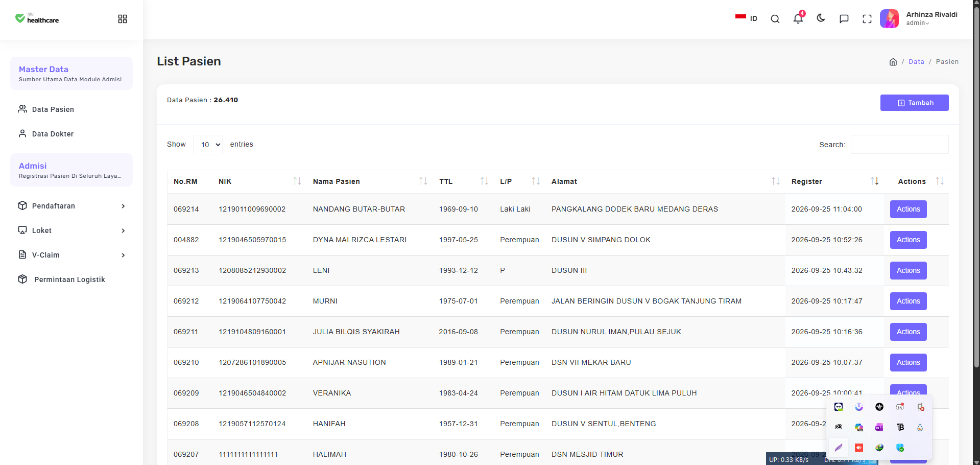Click the home breadcrumb icon
Screen dimensions: 980x465
893,62
